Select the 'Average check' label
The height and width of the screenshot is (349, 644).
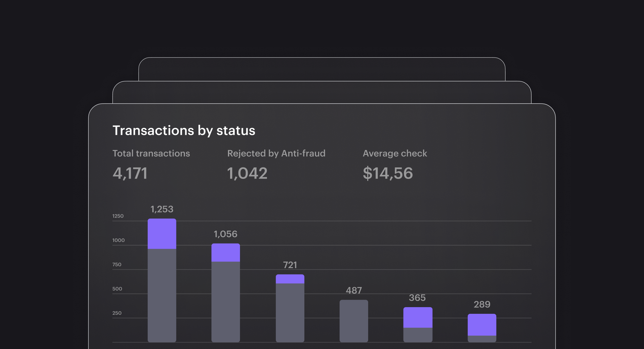pos(395,153)
